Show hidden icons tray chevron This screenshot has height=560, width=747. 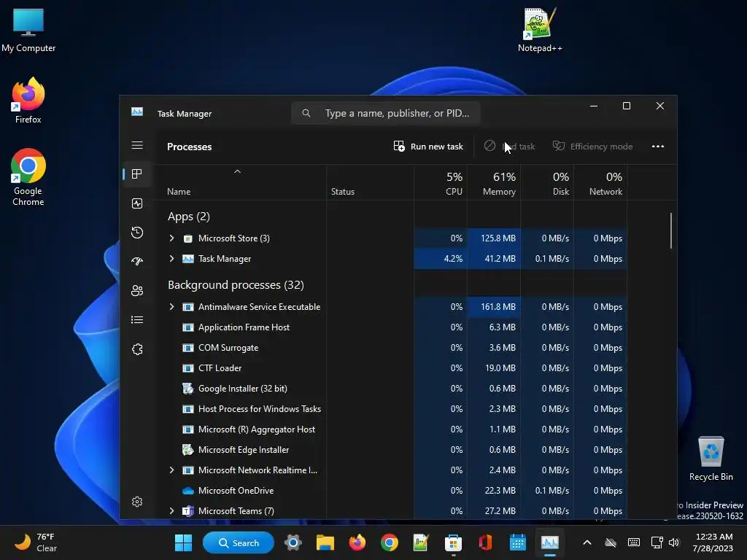[587, 542]
